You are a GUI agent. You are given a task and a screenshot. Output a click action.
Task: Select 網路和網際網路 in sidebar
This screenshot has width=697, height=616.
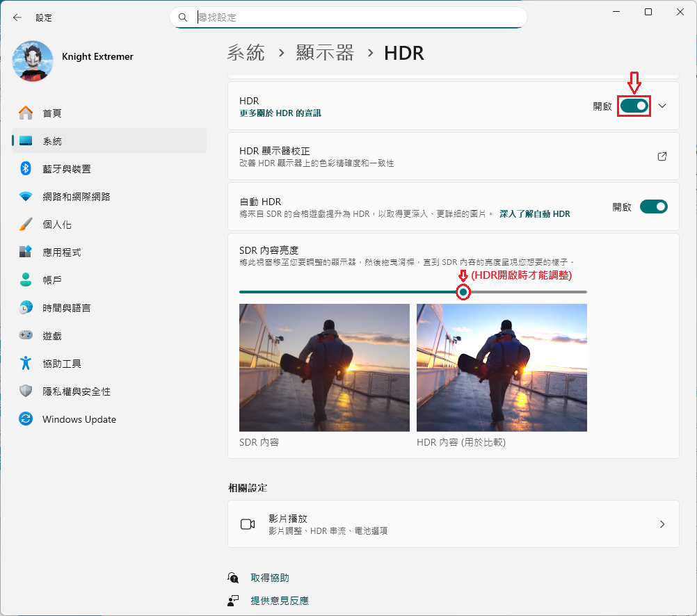coord(109,197)
